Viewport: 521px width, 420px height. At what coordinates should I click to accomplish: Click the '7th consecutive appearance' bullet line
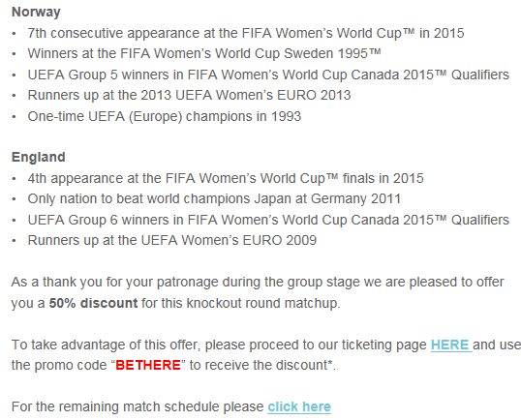tap(246, 33)
